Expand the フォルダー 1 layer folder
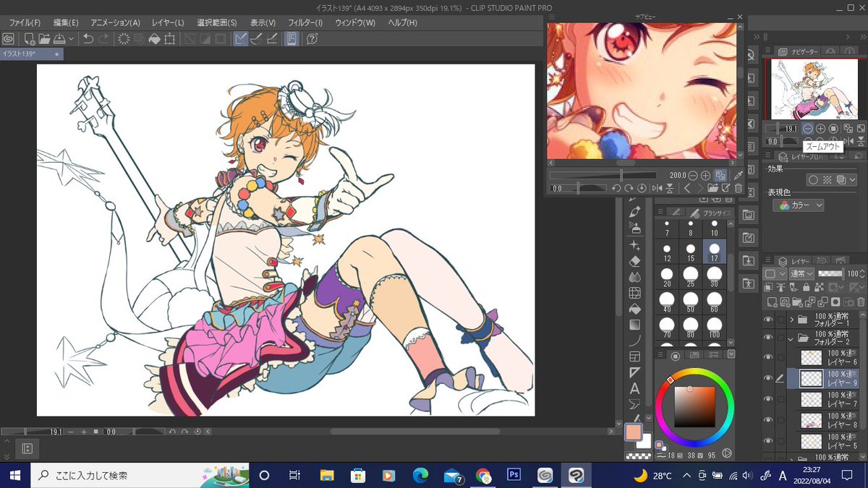 tap(792, 319)
